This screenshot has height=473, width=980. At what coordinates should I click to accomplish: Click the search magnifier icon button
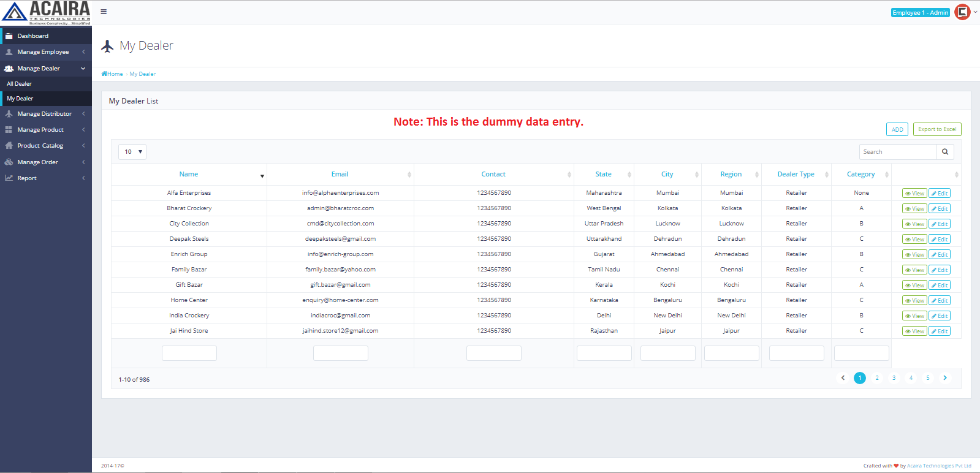click(944, 152)
